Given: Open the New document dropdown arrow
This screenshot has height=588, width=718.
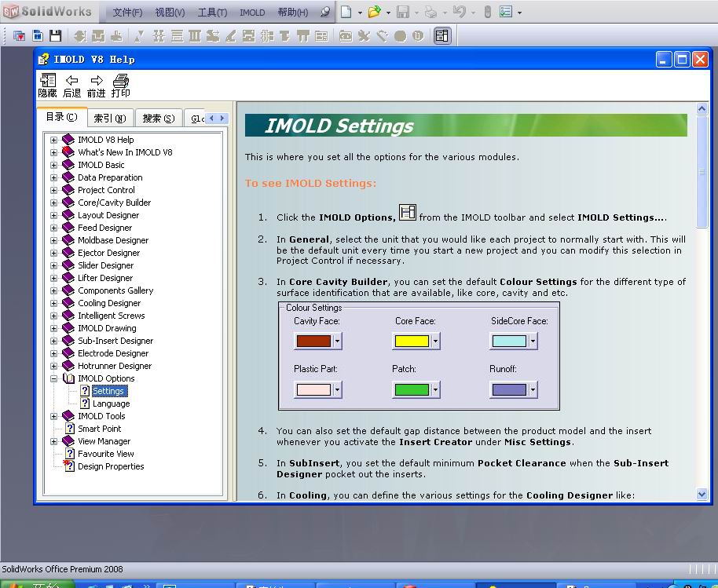Looking at the screenshot, I should (x=360, y=13).
